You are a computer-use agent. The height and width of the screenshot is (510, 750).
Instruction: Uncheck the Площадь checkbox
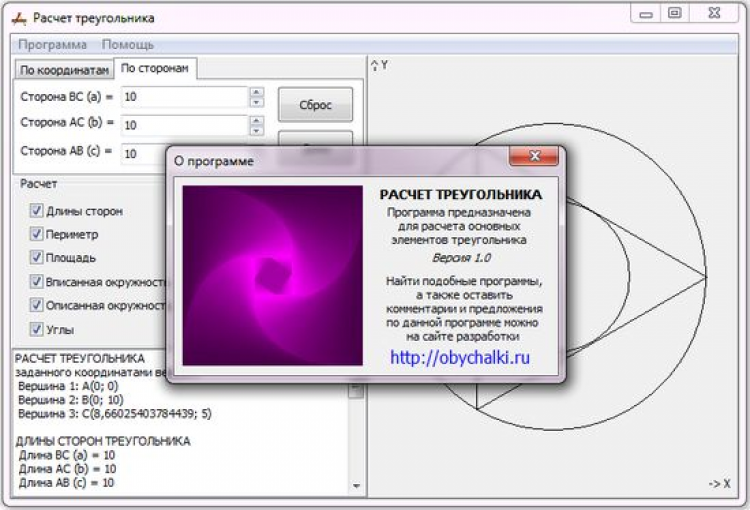click(36, 257)
